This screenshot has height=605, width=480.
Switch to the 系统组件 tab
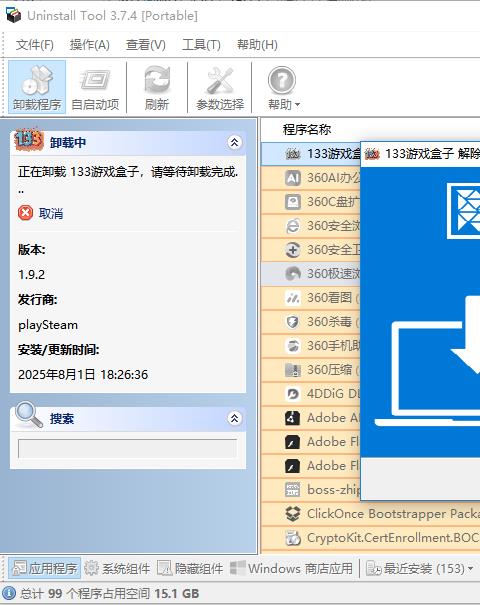[x=117, y=568]
